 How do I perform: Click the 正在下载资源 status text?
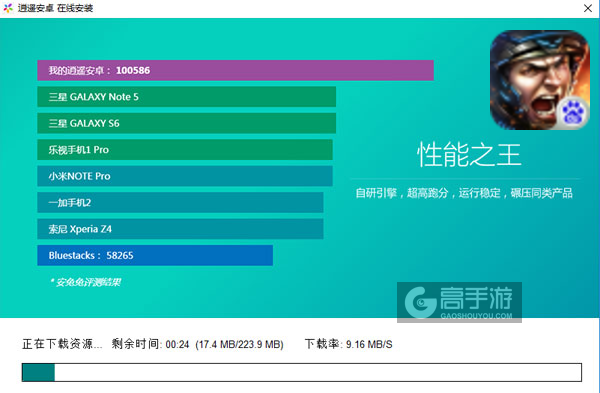coord(62,344)
